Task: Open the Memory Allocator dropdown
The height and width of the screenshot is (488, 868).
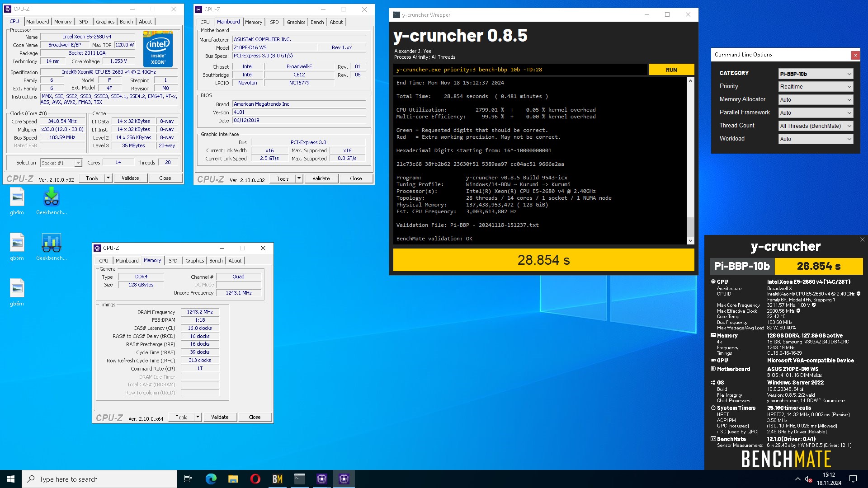Action: pos(816,100)
